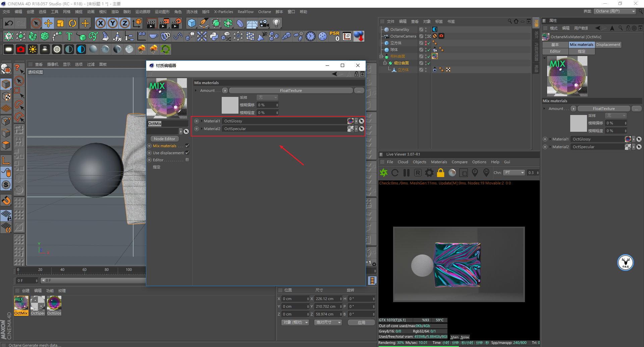Open the X-Particles menu

tap(223, 12)
